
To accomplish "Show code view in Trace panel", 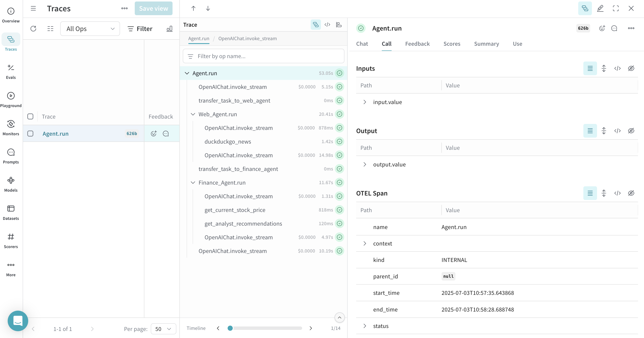I will pyautogui.click(x=327, y=25).
